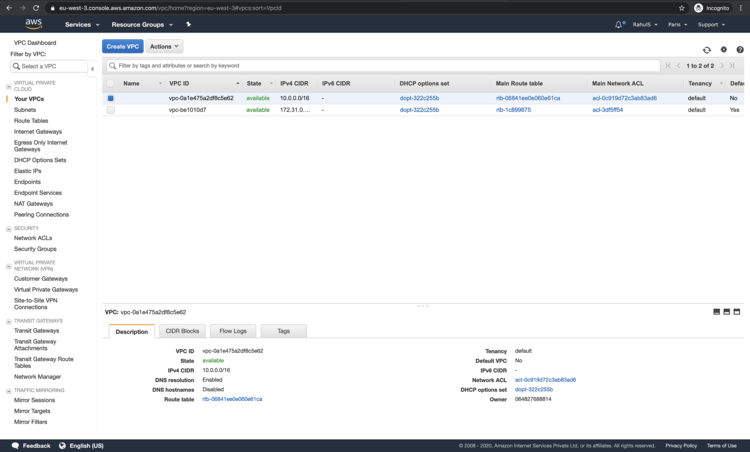Viewport: 750px width, 452px height.
Task: Open Route table link in Description panel
Action: point(232,399)
